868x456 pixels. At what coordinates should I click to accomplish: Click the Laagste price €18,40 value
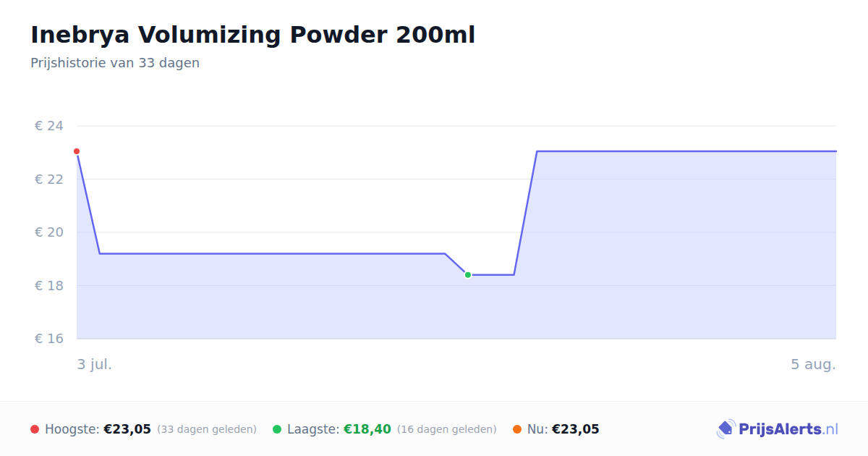367,429
